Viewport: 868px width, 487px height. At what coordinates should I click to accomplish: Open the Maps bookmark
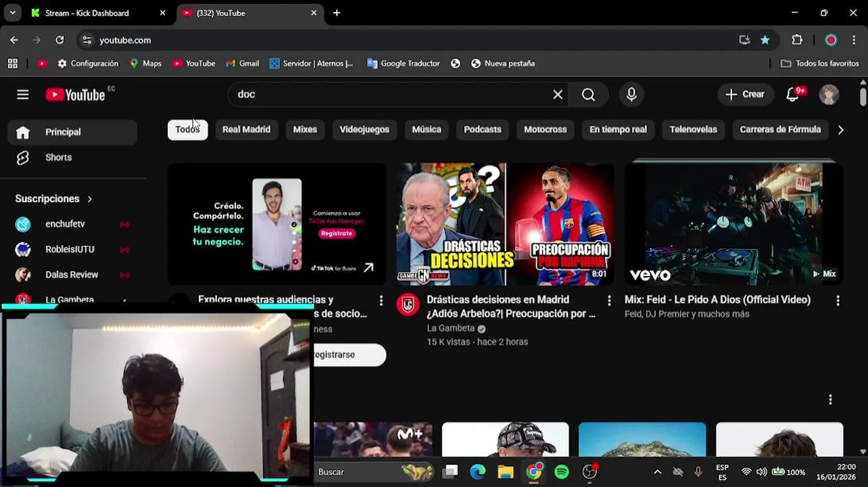click(145, 64)
